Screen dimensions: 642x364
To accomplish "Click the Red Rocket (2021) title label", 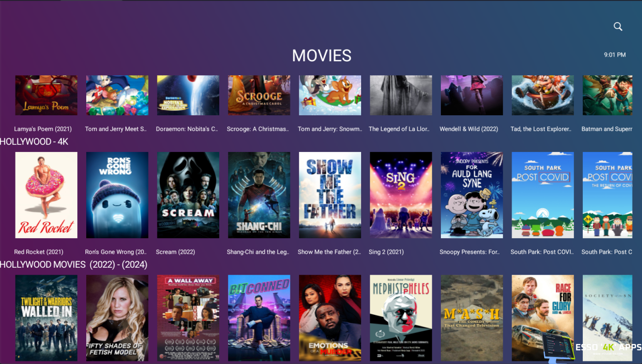I will tap(39, 252).
